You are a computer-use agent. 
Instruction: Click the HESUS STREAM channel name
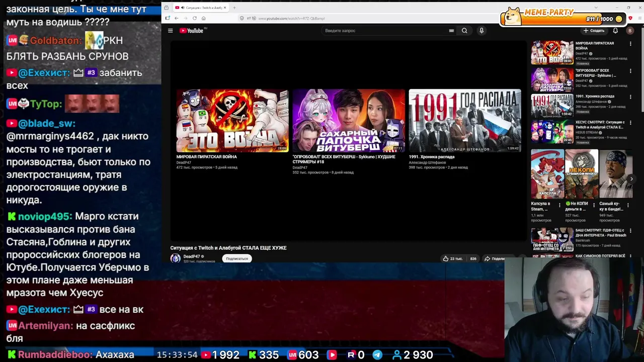pos(586,133)
